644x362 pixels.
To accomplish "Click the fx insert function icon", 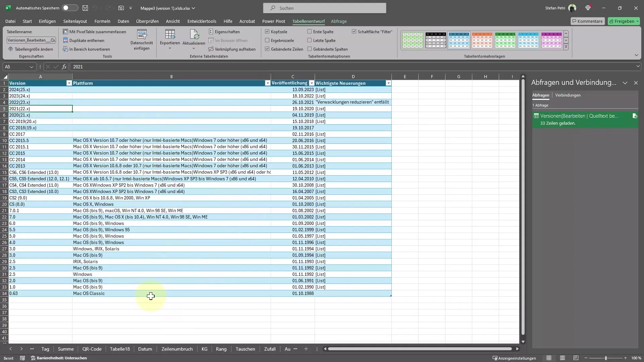I will point(64,67).
